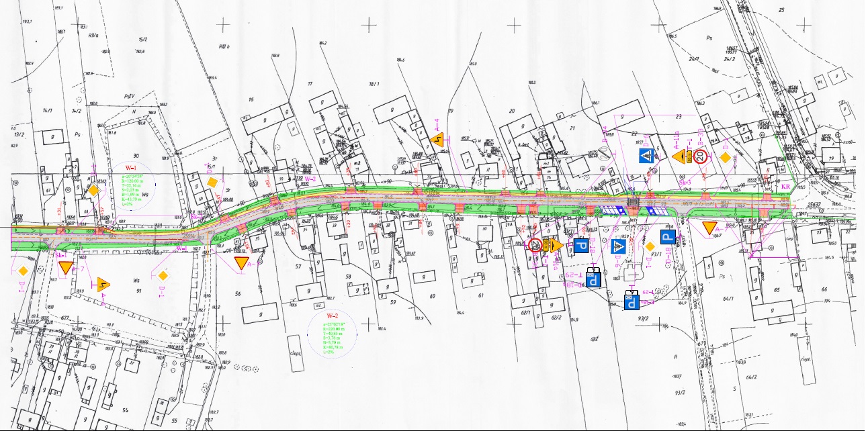Click plot number 65
The width and height of the screenshot is (868, 431).
(x=777, y=290)
